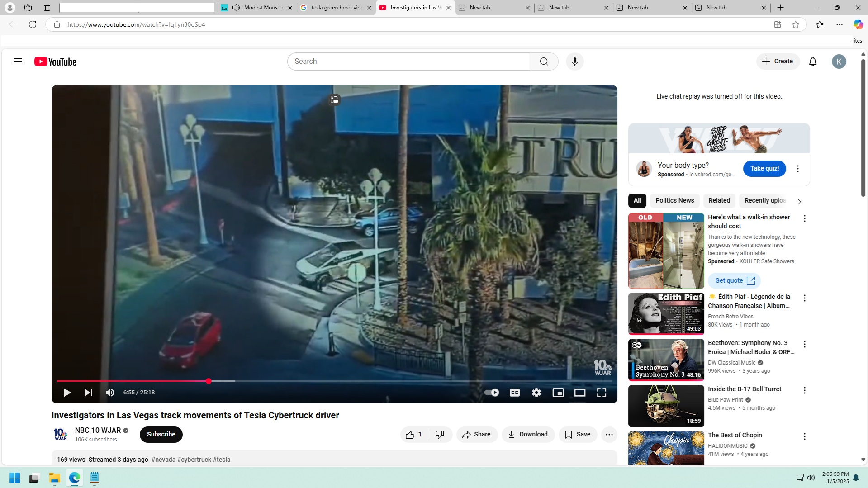
Task: Open YouTube notifications bell
Action: click(x=812, y=62)
